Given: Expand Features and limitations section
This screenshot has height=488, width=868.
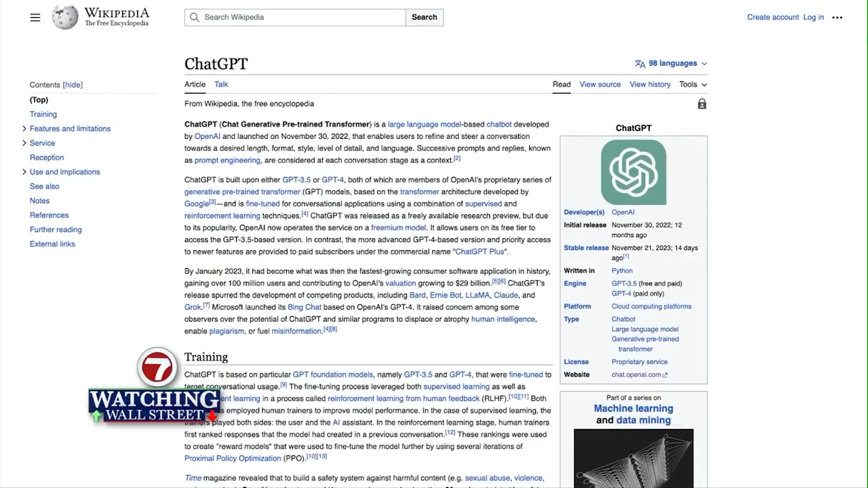Looking at the screenshot, I should 24,129.
